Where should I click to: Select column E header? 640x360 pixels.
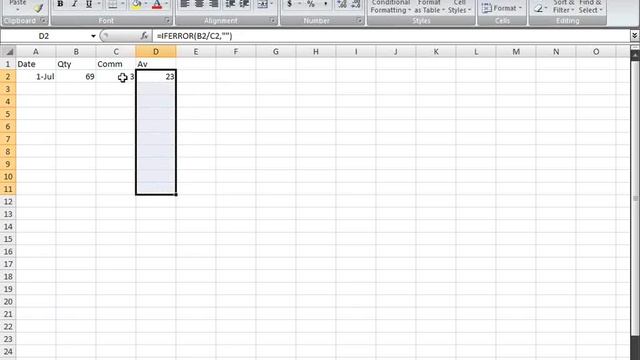(x=196, y=51)
